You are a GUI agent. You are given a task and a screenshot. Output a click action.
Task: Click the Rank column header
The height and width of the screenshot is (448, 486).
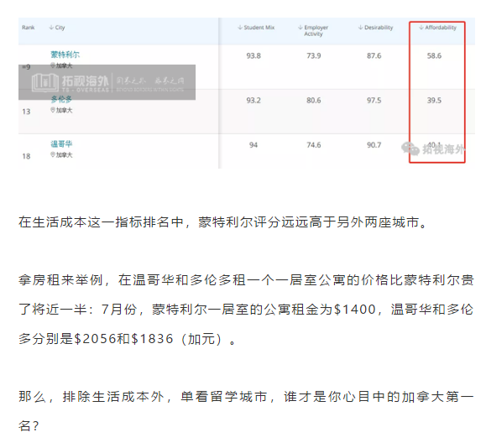[28, 28]
